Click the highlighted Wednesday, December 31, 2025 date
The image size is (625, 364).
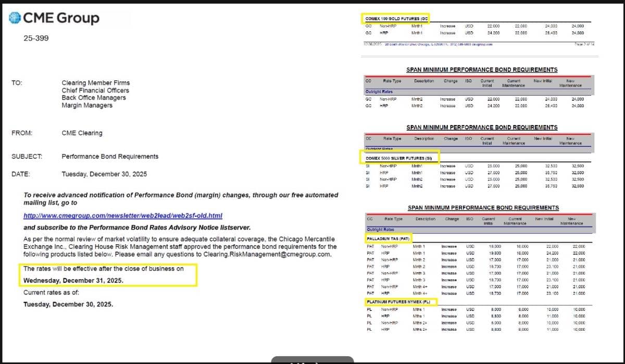tap(74, 281)
